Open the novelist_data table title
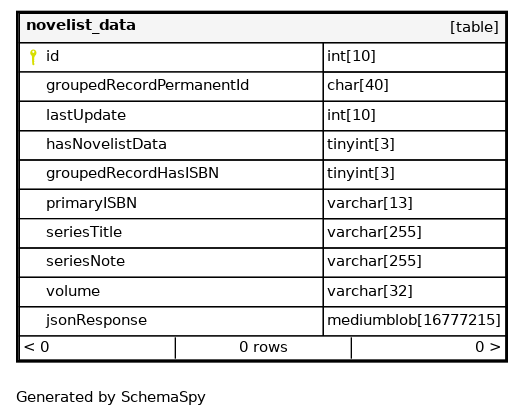 (81, 25)
